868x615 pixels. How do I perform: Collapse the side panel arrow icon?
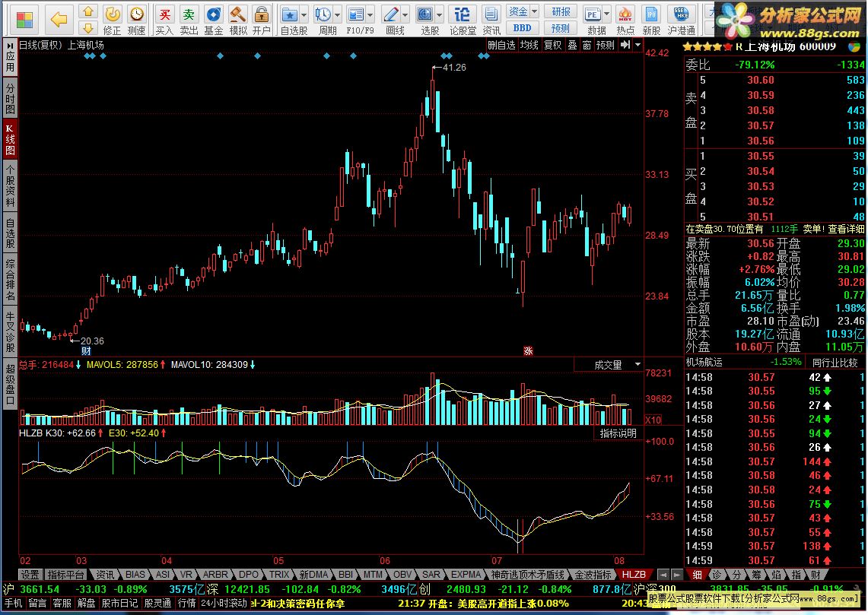[x=625, y=45]
